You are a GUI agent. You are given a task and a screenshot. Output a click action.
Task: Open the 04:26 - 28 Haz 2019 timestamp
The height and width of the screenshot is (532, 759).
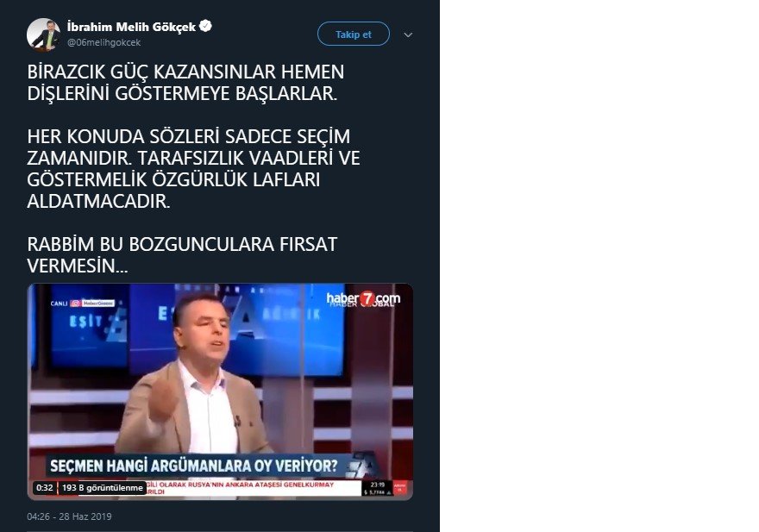(69, 516)
